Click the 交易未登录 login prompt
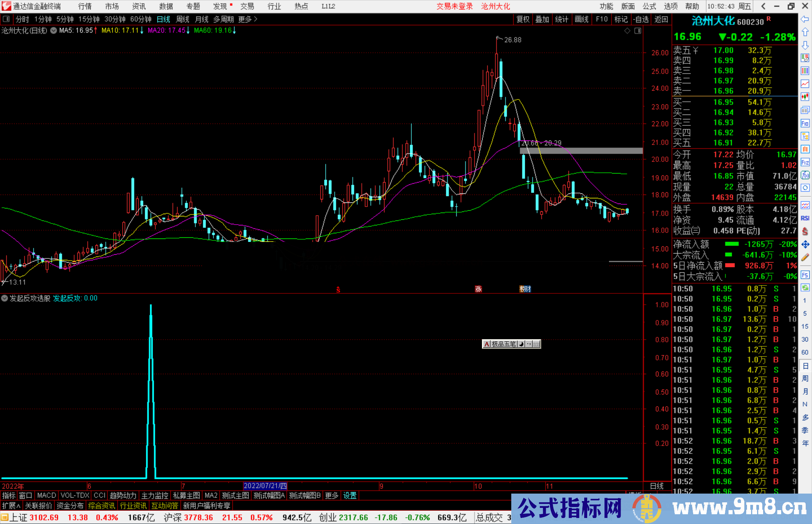Screen dimensions: 812x524 [454, 6]
